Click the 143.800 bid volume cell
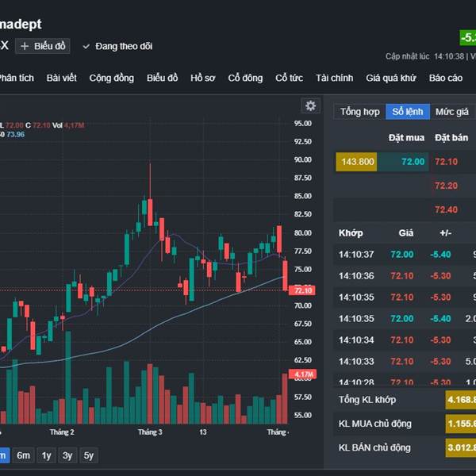Viewport: 476px width, 476px height. 356,162
